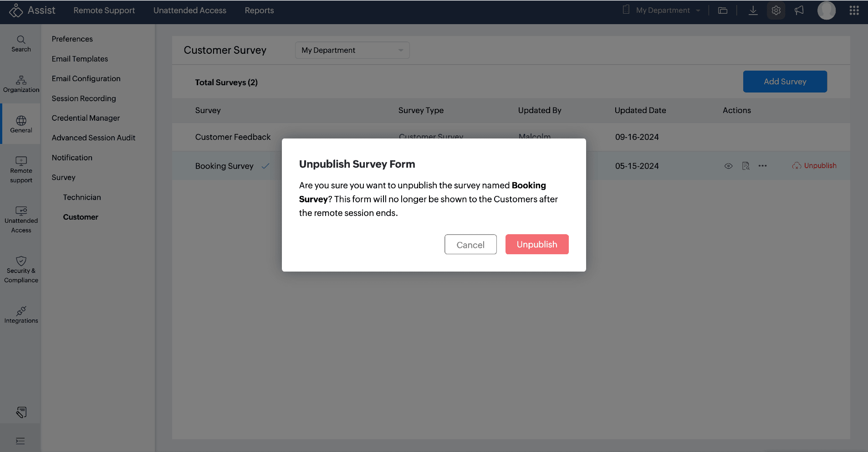Viewport: 868px width, 452px height.
Task: Open Unattended Access settings in sidebar
Action: coord(21,220)
